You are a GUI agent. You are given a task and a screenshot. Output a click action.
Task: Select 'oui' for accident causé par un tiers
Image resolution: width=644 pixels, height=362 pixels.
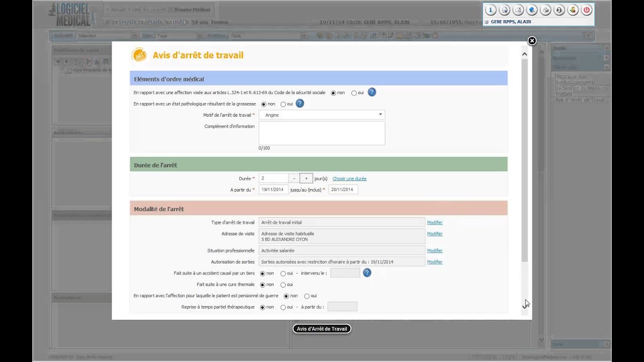click(283, 274)
